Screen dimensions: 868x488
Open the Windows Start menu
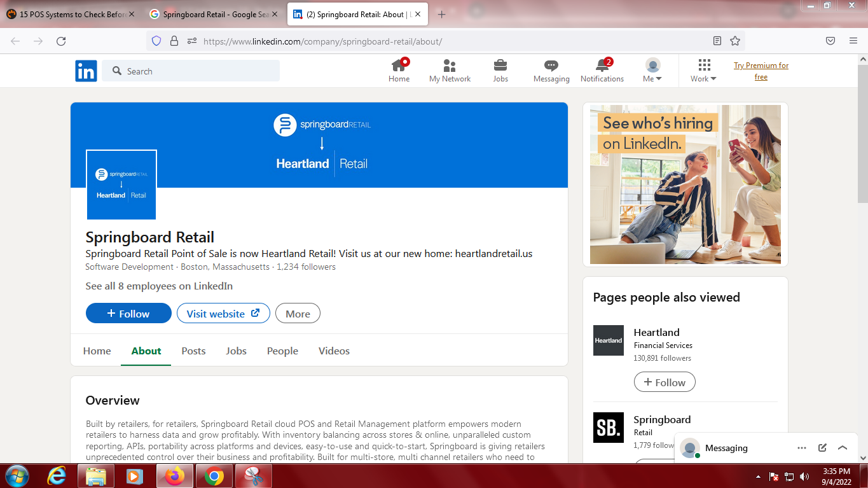pos(17,476)
